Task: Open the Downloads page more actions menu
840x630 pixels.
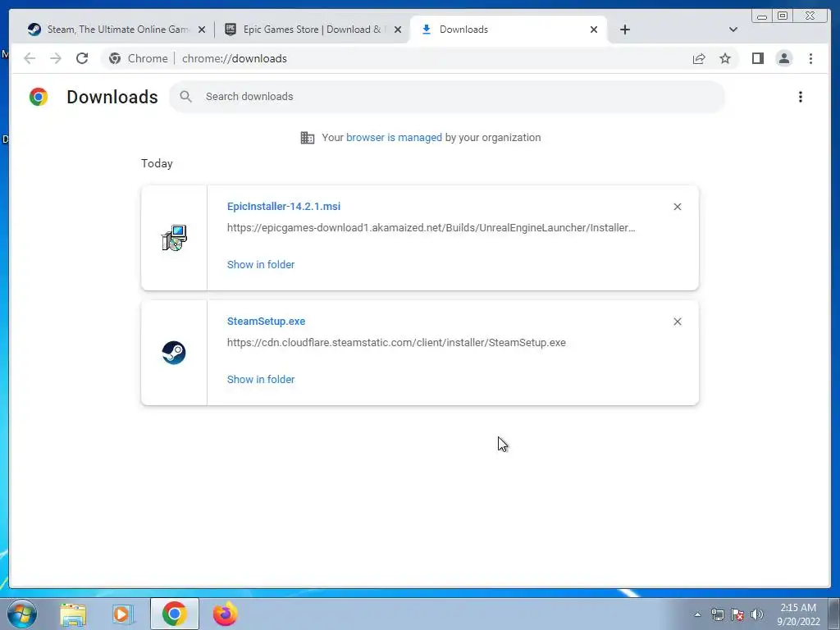Action: click(801, 97)
